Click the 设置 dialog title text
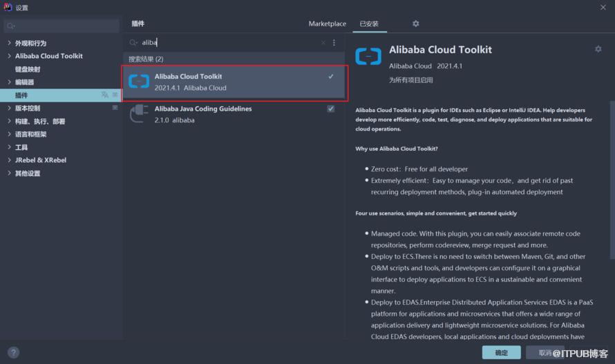Screen dimensions: 615x364 (x=21, y=8)
